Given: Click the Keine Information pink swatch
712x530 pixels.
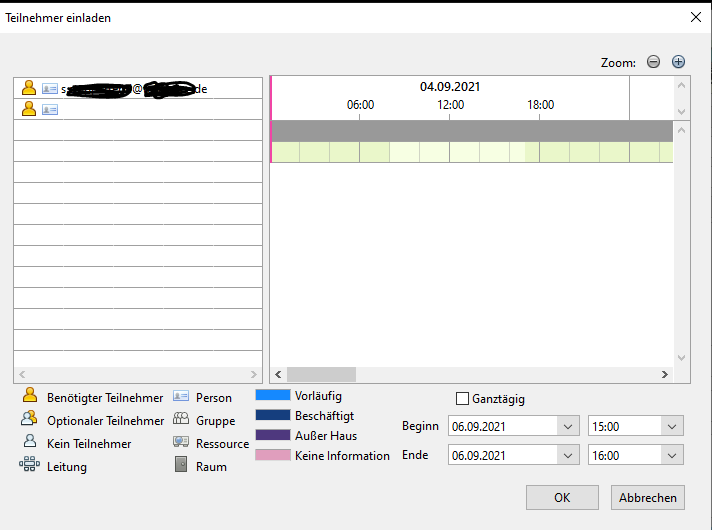Looking at the screenshot, I should pos(272,455).
